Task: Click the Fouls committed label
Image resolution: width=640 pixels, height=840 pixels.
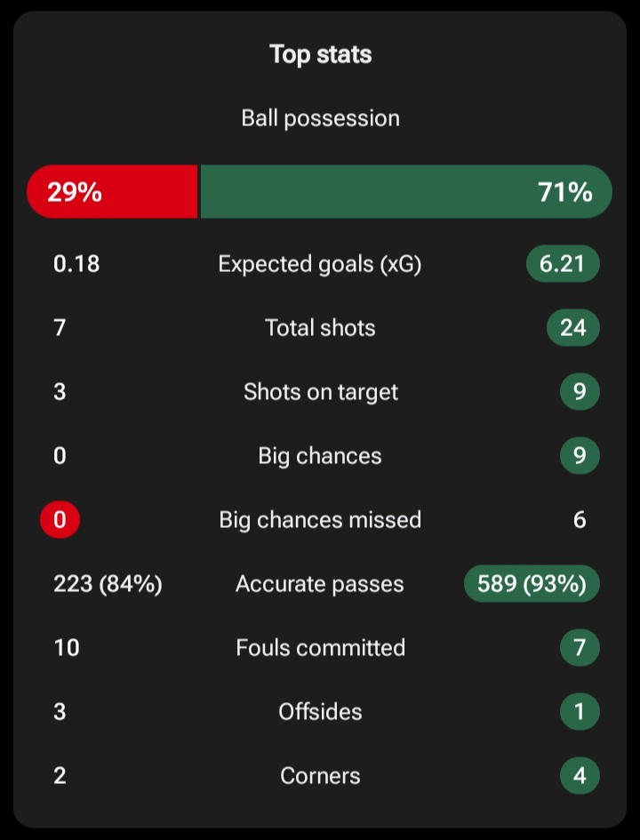Action: click(x=320, y=648)
